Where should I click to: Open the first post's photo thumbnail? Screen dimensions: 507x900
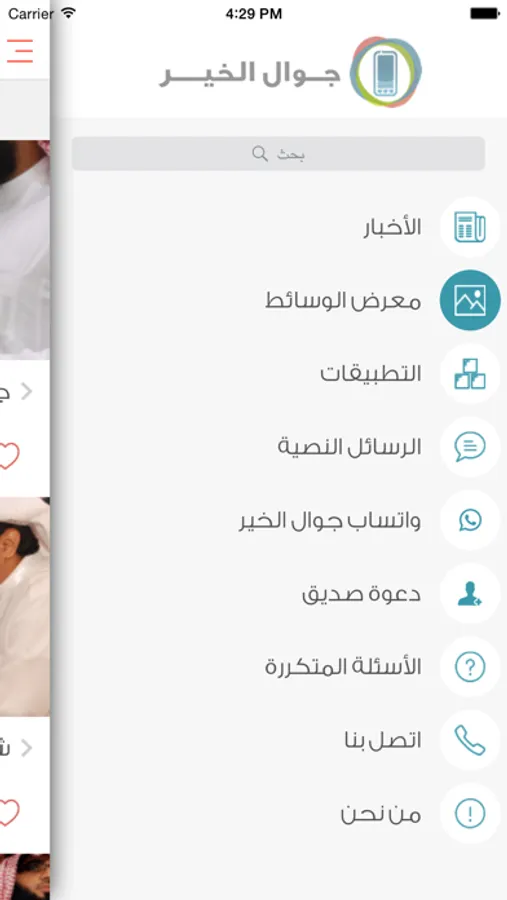[x=25, y=250]
